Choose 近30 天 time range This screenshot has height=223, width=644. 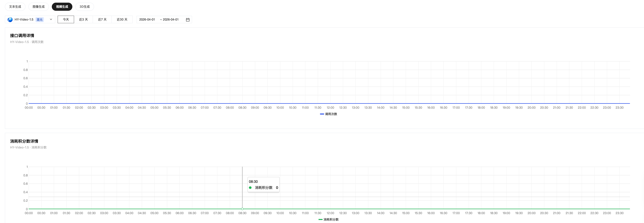122,19
